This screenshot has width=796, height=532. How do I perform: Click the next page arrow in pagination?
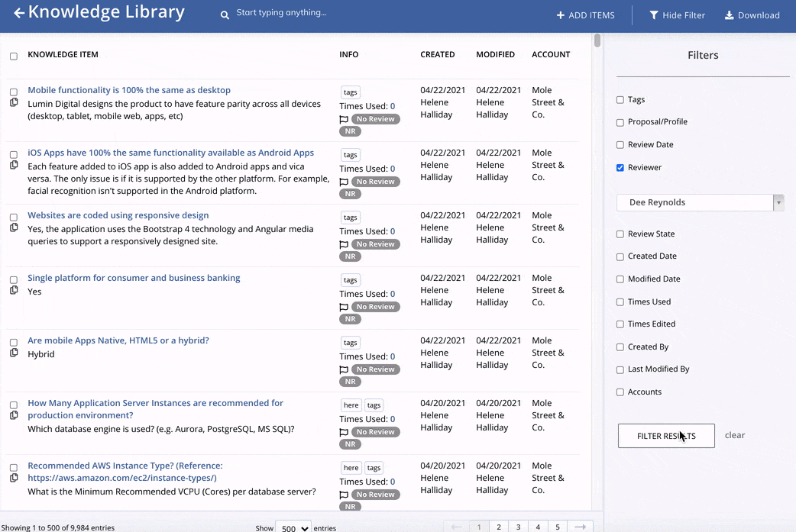(x=580, y=527)
